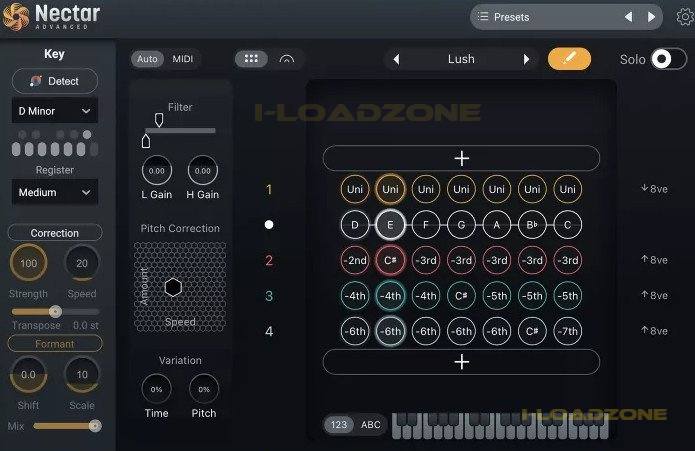Select previous harmony preset before Lush
This screenshot has width=695, height=451.
click(x=396, y=59)
